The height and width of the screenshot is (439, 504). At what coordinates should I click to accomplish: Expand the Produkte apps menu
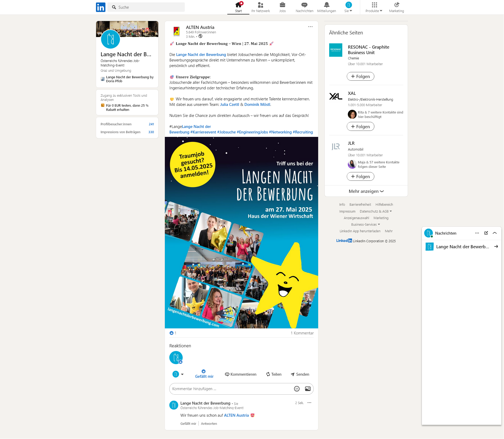(374, 7)
